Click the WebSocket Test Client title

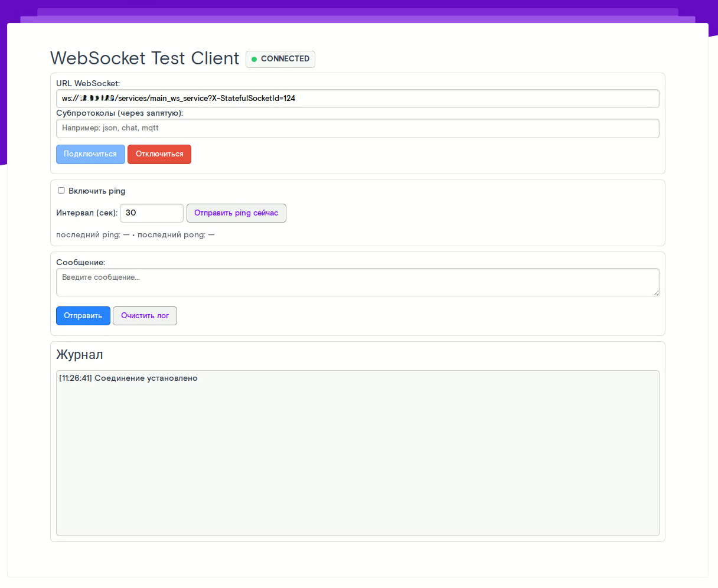tap(145, 58)
